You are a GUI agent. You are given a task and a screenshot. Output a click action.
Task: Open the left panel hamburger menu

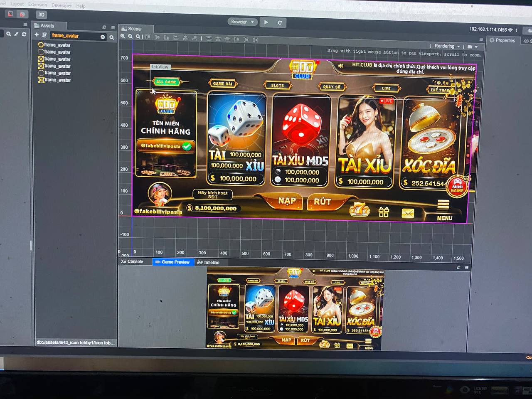tap(25, 25)
